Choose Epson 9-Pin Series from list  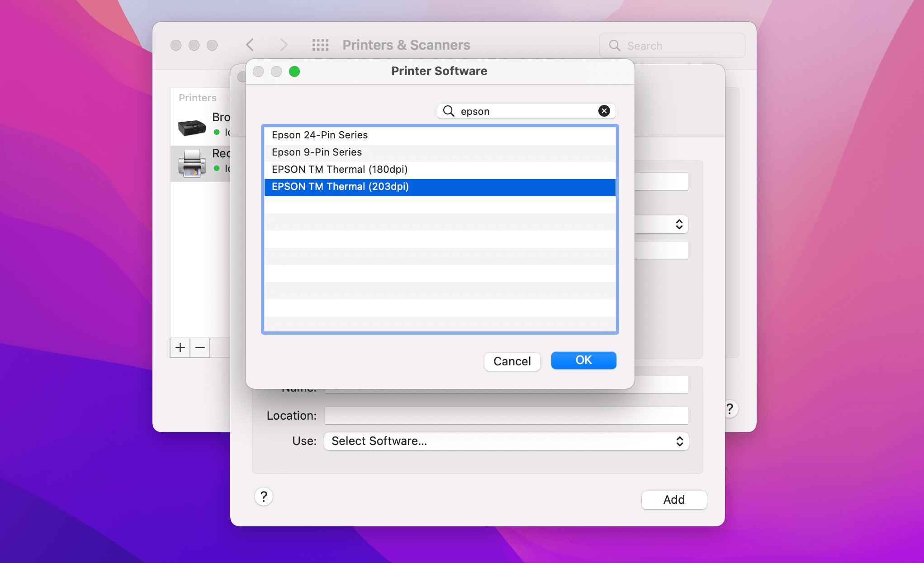click(x=317, y=152)
